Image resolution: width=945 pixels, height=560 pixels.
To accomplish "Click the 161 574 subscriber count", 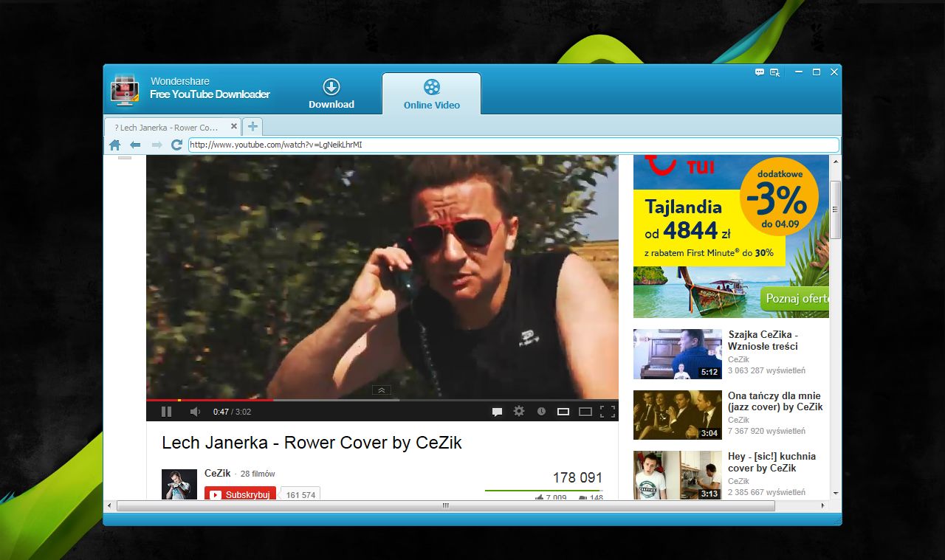I will (x=300, y=494).
